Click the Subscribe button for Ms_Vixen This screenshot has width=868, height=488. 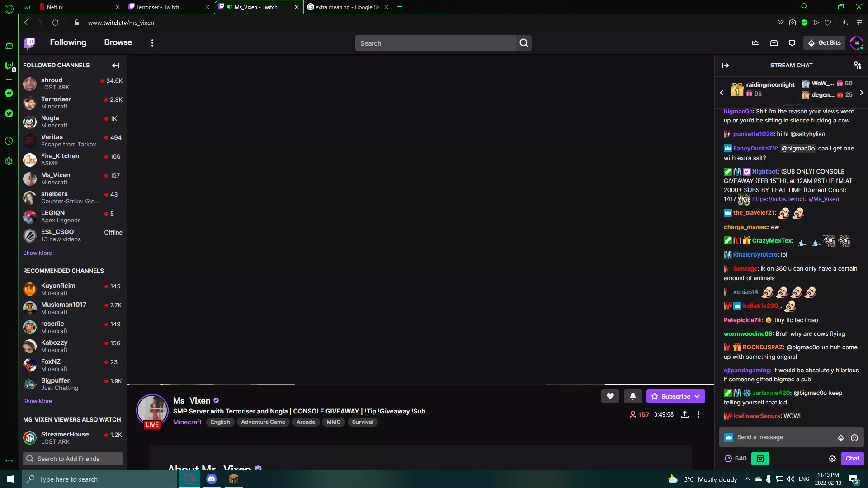674,396
